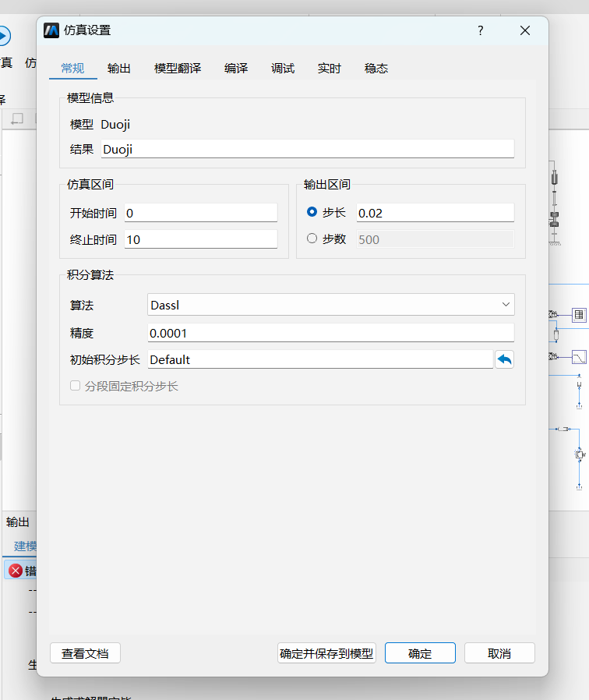589x700 pixels.
Task: Toggle the 分段固定积分步长 checkbox
Action: (x=75, y=386)
